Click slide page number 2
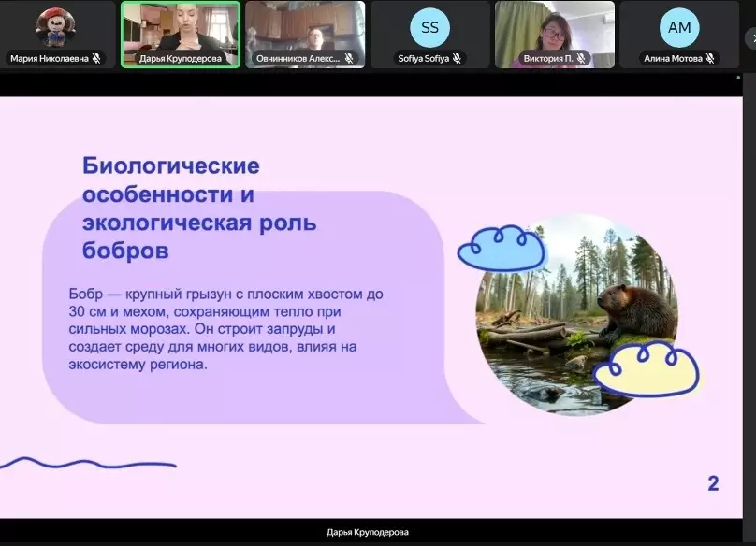756x546 pixels. pyautogui.click(x=713, y=483)
